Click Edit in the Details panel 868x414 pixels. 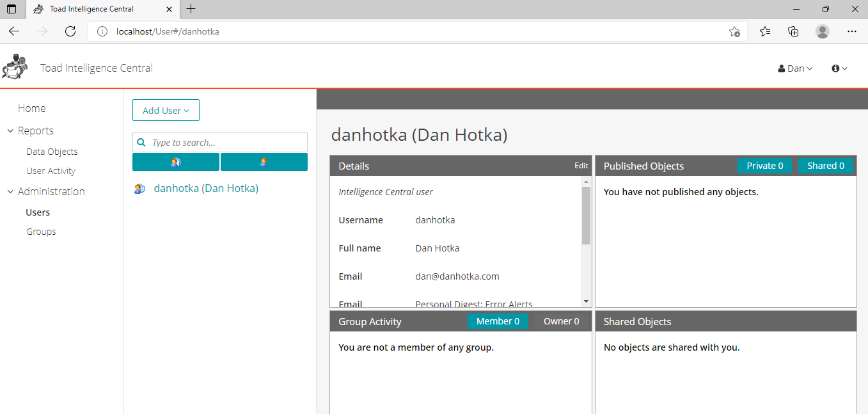pyautogui.click(x=581, y=166)
